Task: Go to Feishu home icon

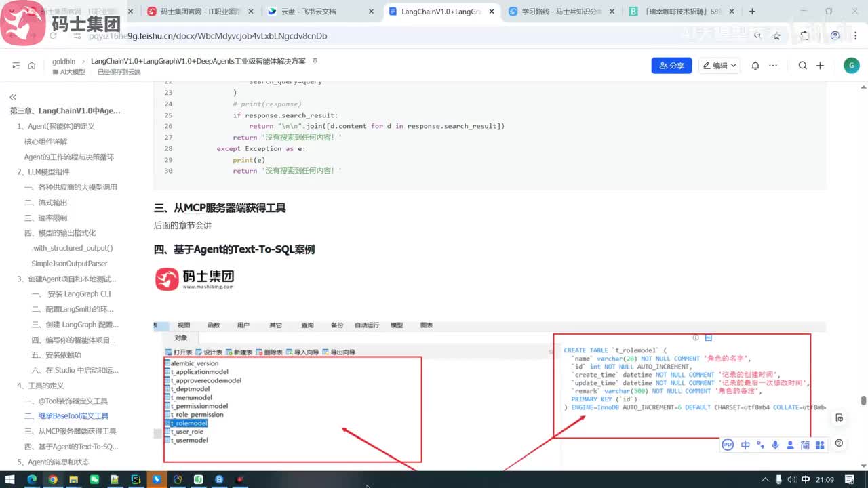Action: (x=31, y=66)
